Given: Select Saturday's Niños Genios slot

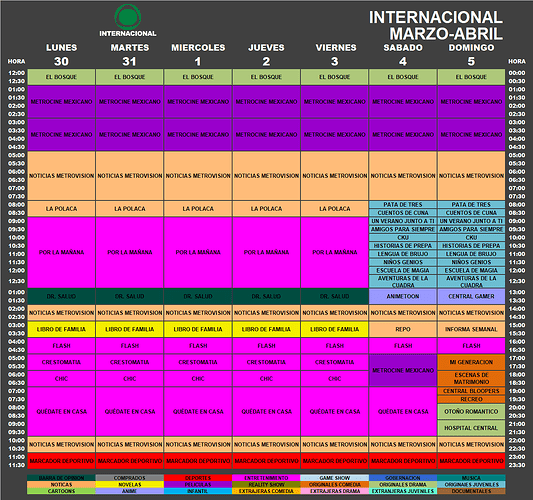Looking at the screenshot, I should tap(403, 262).
